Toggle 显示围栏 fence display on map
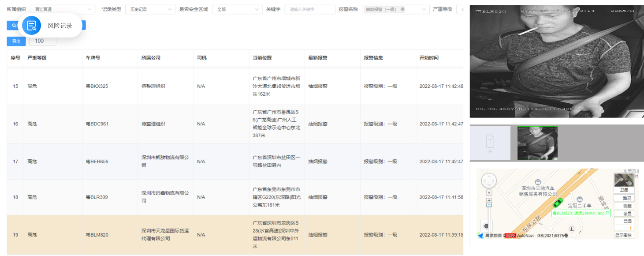 pos(624,235)
